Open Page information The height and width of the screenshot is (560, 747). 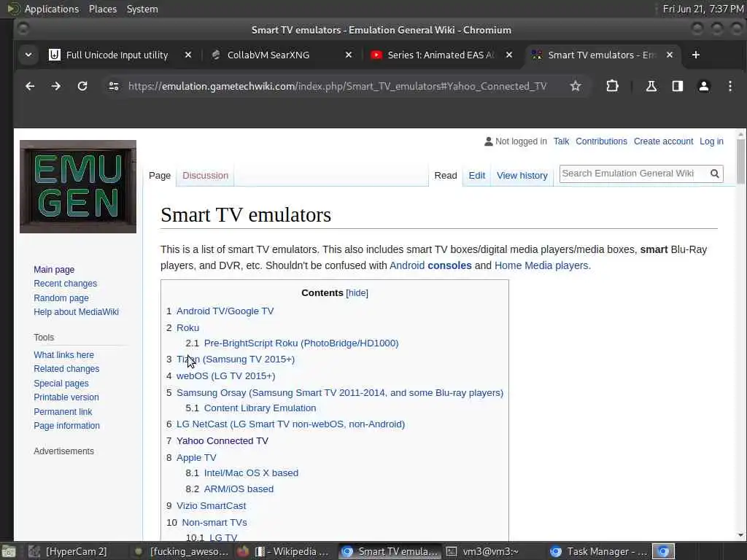pyautogui.click(x=66, y=426)
